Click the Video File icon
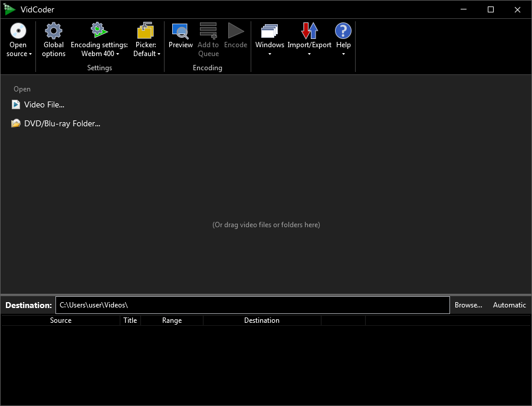Viewport: 532px width, 406px height. (16, 104)
